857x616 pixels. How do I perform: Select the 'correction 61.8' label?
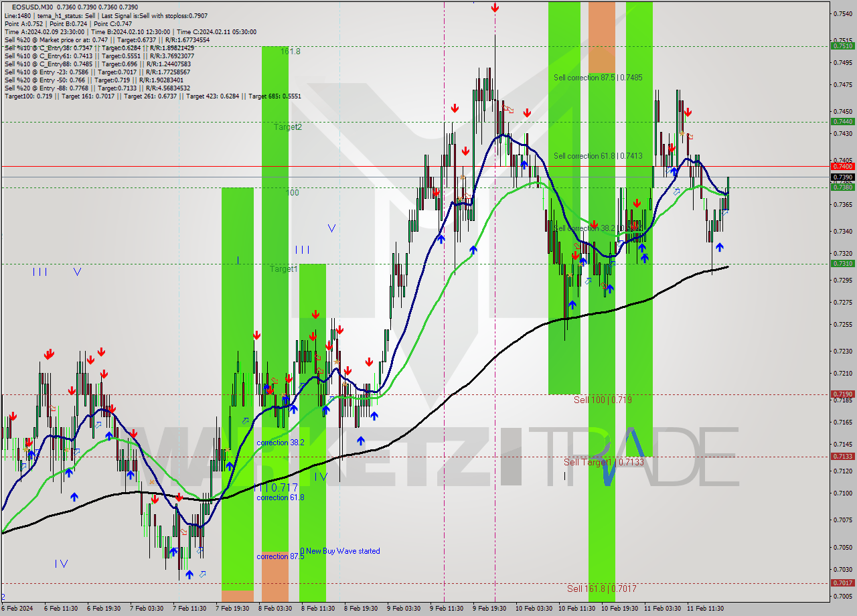click(280, 497)
